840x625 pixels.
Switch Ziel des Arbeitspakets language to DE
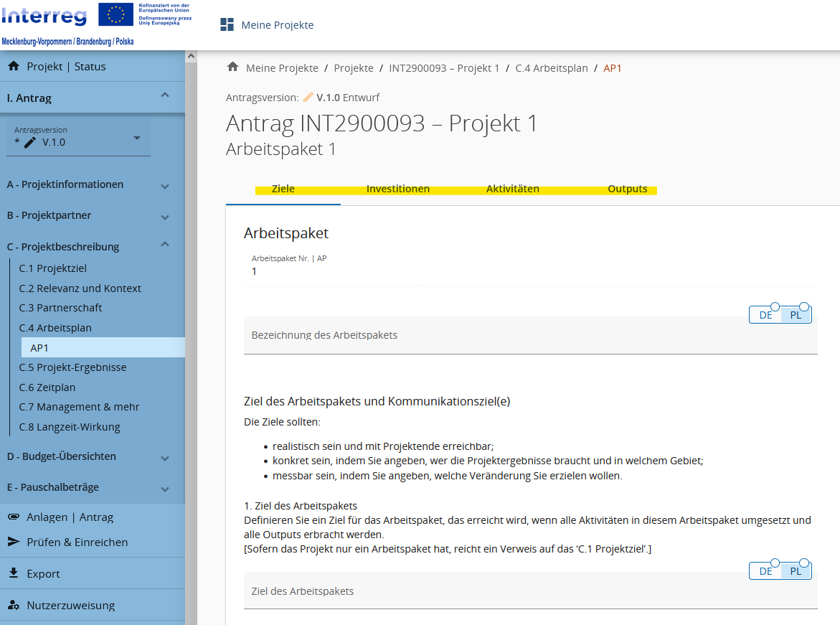(765, 571)
